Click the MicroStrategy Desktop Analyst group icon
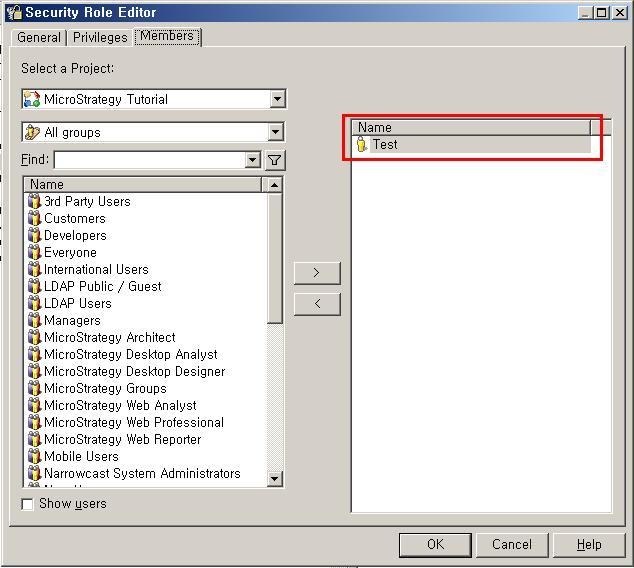Image resolution: width=634 pixels, height=568 pixels. (34, 354)
